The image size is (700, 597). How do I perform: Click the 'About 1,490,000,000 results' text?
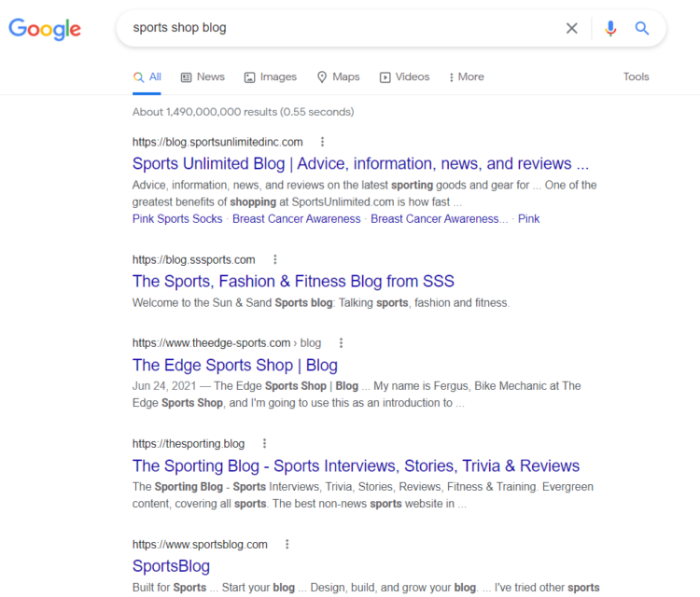[244, 112]
